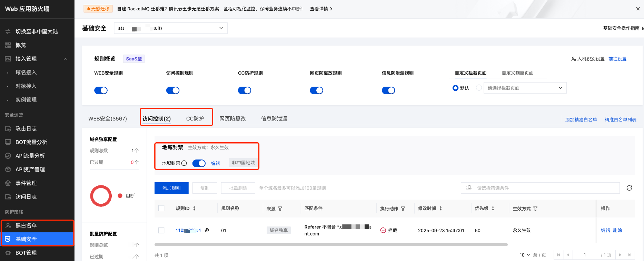Open 攻击日志 via its sidebar icon
Image resolution: width=644 pixels, height=261 pixels.
8,128
